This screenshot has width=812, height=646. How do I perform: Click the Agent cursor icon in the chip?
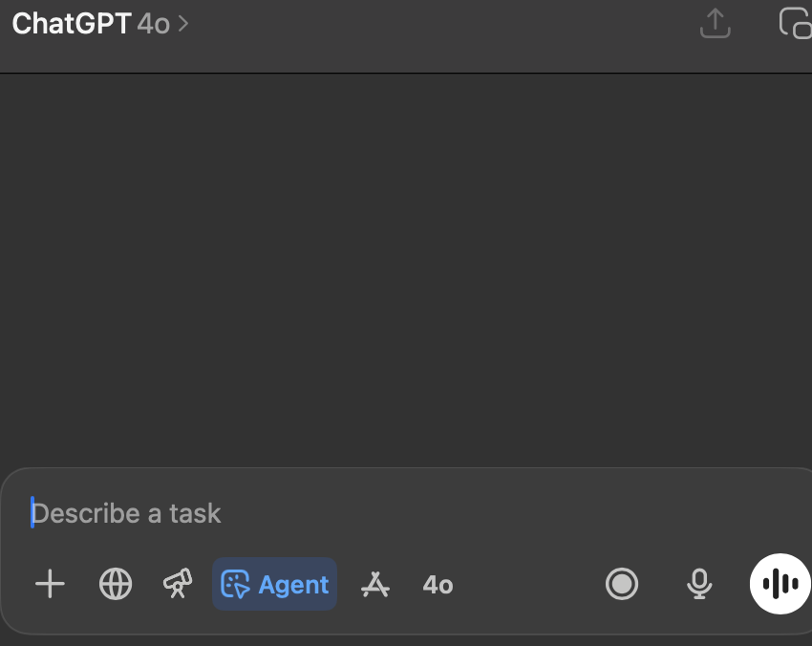click(235, 584)
